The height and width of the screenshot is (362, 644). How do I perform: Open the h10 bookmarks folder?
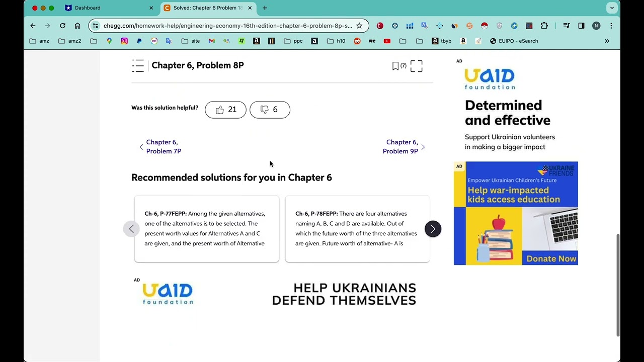(336, 41)
